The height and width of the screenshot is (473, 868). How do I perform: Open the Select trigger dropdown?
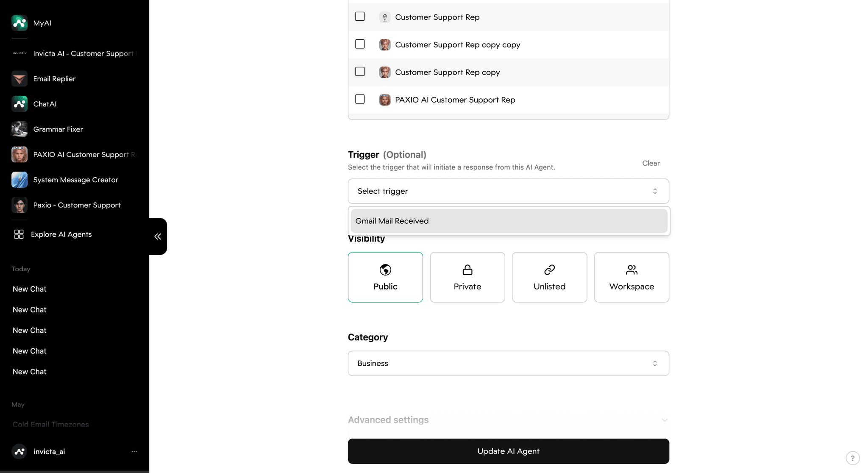508,191
